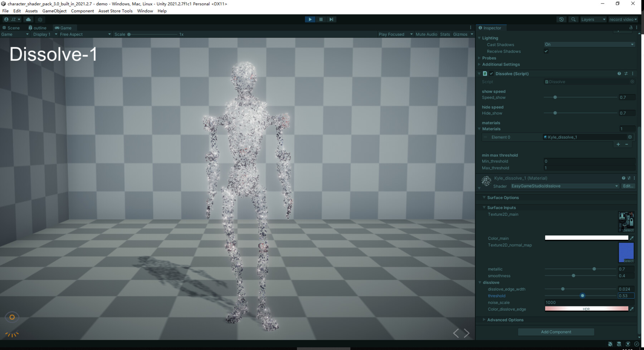Click the Pause icon next to Play
Viewport: 644px width, 350px height.
coord(321,19)
